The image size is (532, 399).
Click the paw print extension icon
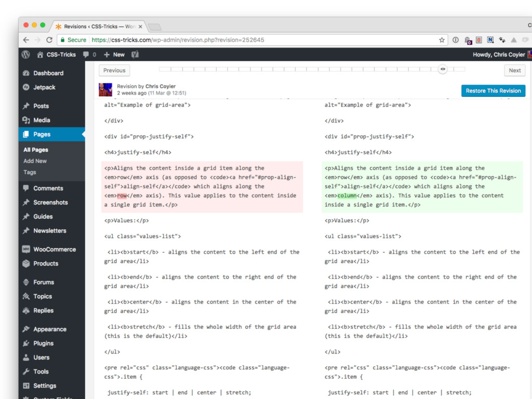click(502, 40)
